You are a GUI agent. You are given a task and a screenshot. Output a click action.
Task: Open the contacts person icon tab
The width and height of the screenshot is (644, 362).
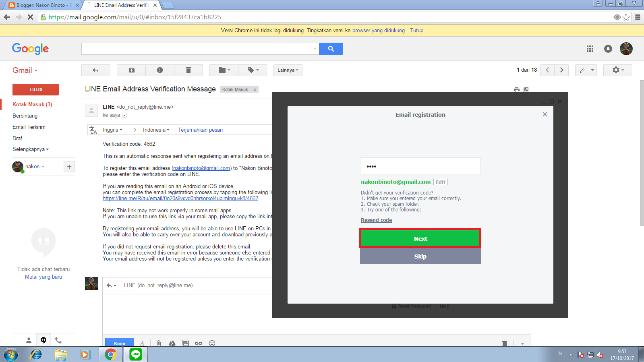pyautogui.click(x=29, y=340)
